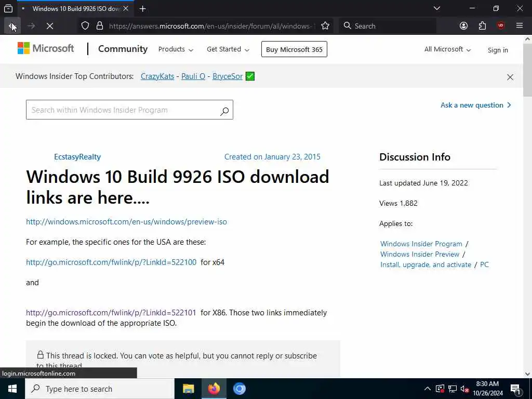Focus the Firefox Search box
The width and height of the screenshot is (532, 399).
click(388, 26)
